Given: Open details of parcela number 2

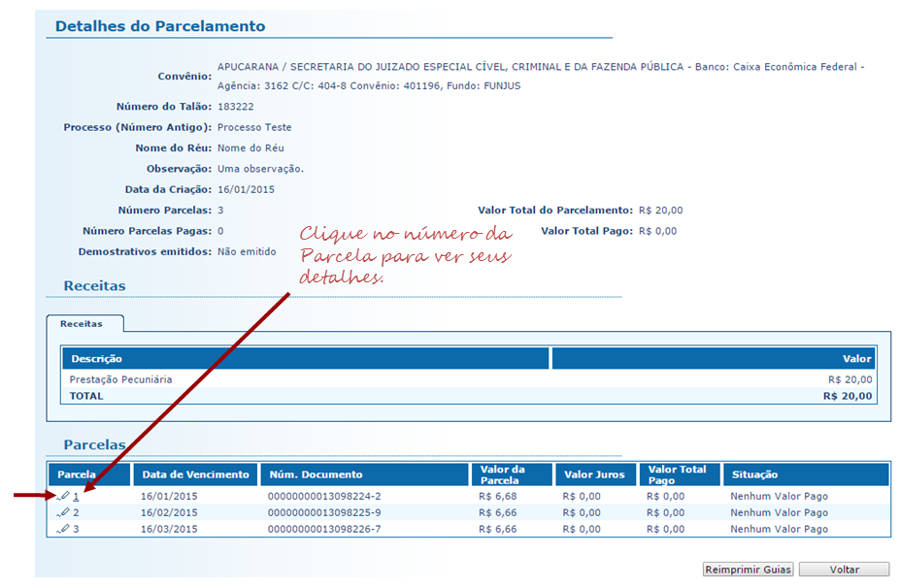Looking at the screenshot, I should pos(76,513).
